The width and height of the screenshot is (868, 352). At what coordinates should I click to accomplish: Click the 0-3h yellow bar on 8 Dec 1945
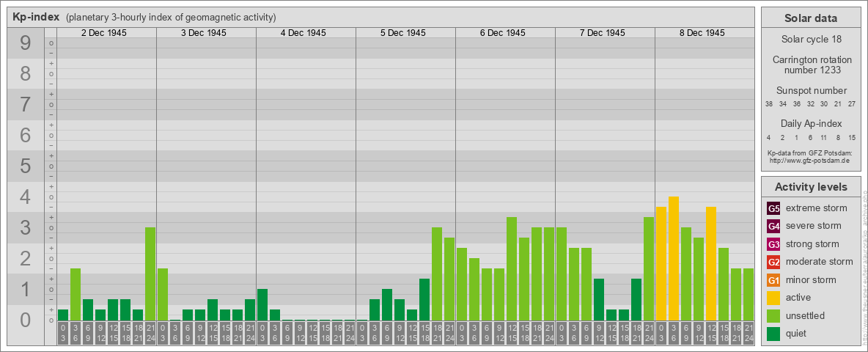pyautogui.click(x=661, y=263)
